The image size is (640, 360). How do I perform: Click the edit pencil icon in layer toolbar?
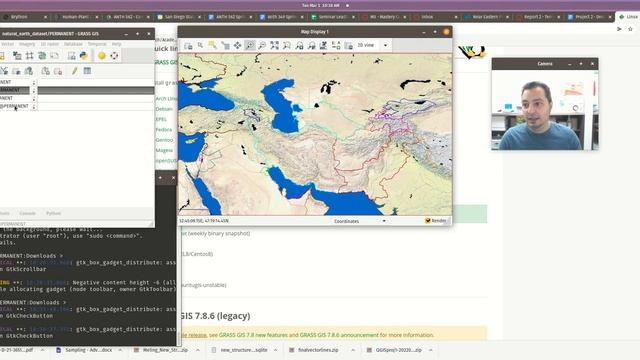click(x=74, y=71)
